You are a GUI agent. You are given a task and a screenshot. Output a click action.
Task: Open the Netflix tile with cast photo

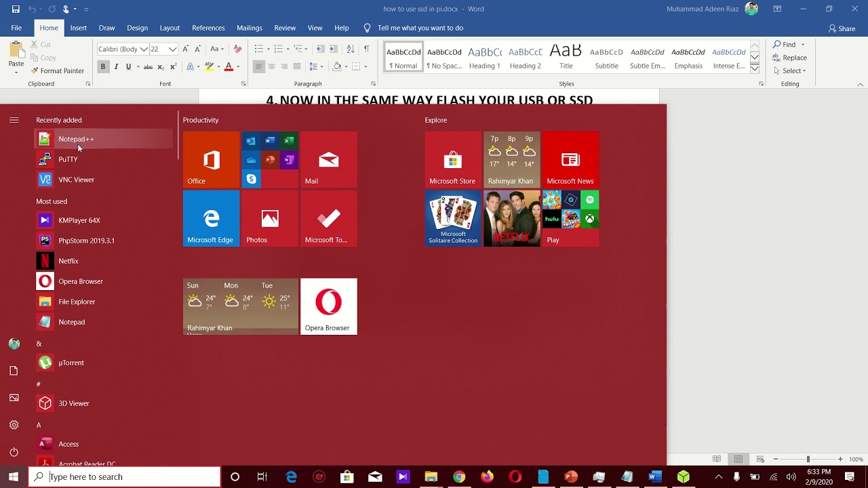pos(512,218)
